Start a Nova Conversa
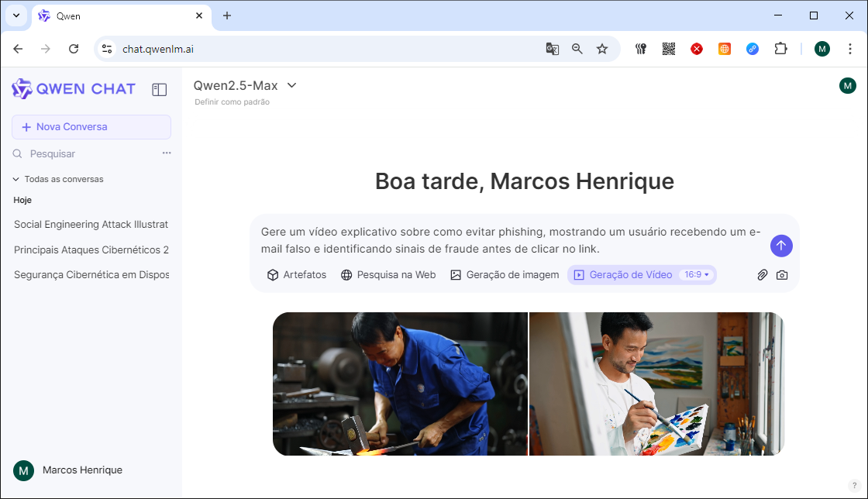868x499 pixels. tap(91, 126)
